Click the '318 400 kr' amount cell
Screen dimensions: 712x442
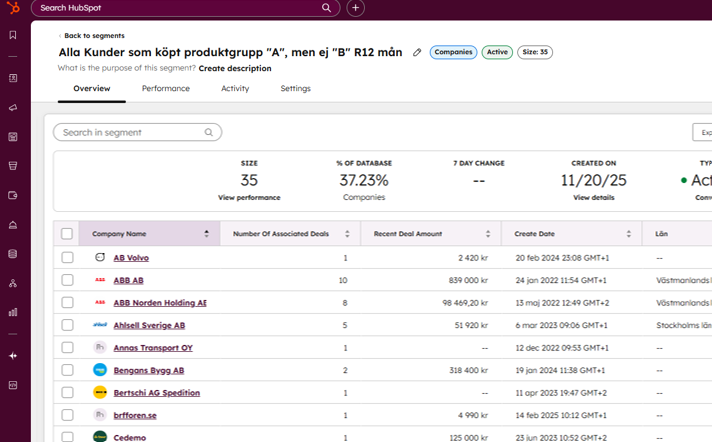click(469, 370)
